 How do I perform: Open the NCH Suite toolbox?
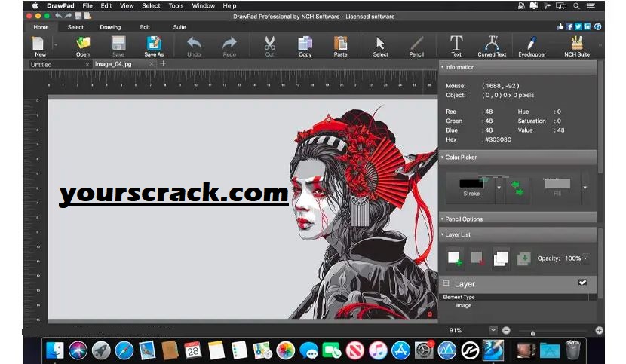coord(577,46)
